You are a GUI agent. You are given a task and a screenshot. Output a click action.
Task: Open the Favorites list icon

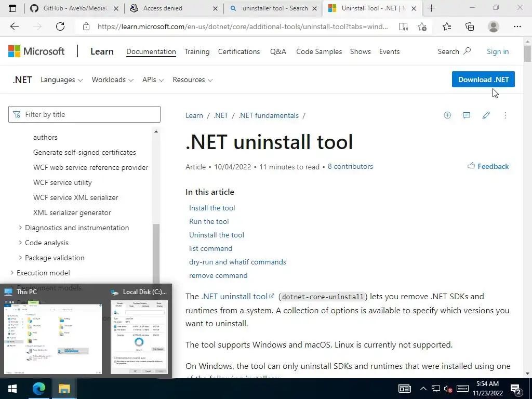[447, 26]
